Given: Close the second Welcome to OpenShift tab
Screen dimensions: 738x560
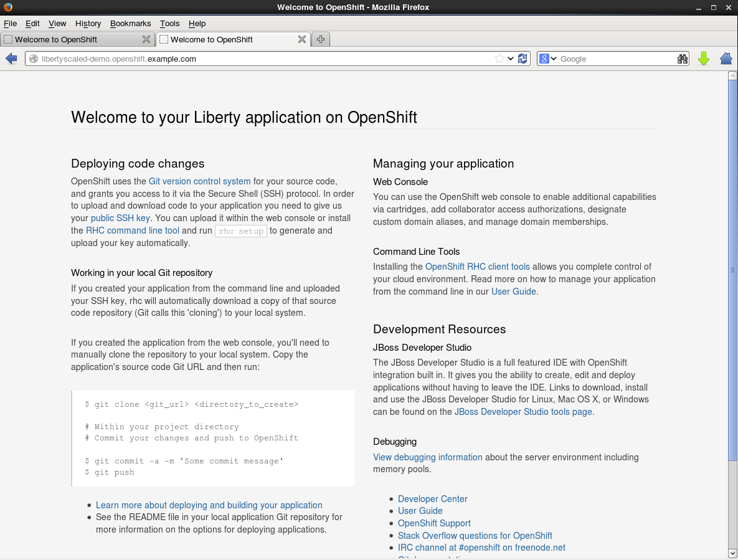Looking at the screenshot, I should [x=302, y=39].
